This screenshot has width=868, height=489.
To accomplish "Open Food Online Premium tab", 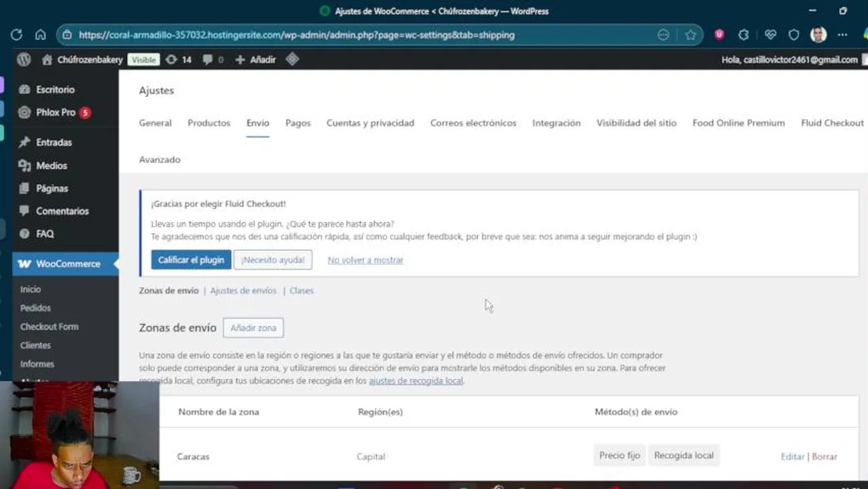I will (738, 123).
